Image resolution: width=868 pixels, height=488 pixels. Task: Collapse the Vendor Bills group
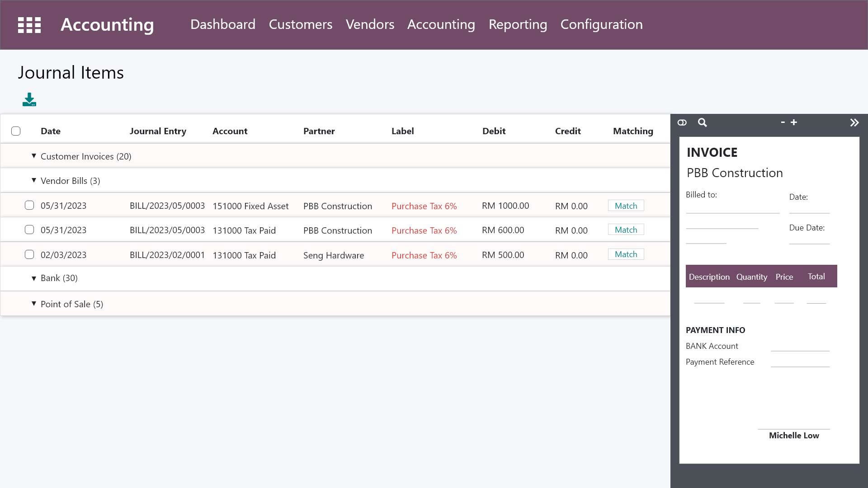(x=34, y=180)
